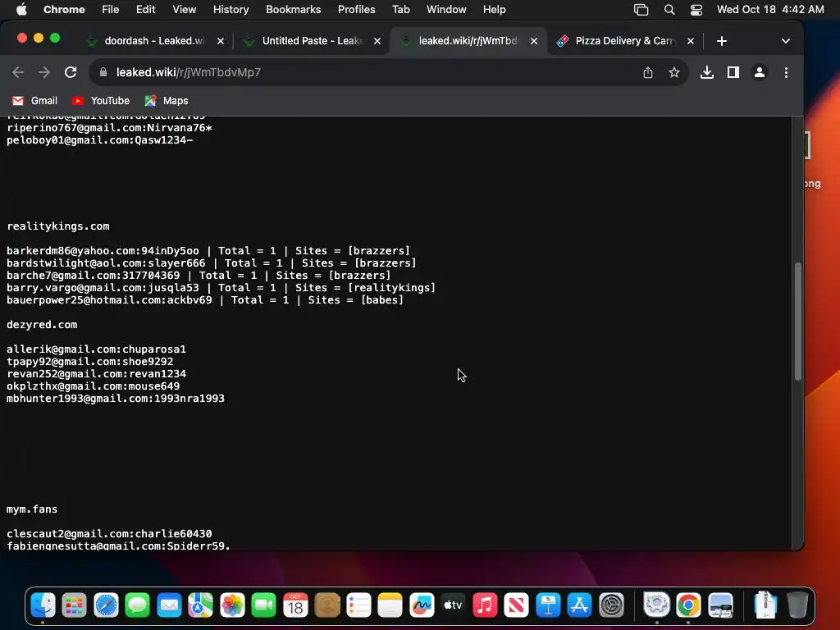Launch Freeform from the Dock
The height and width of the screenshot is (630, 840).
pos(422,605)
